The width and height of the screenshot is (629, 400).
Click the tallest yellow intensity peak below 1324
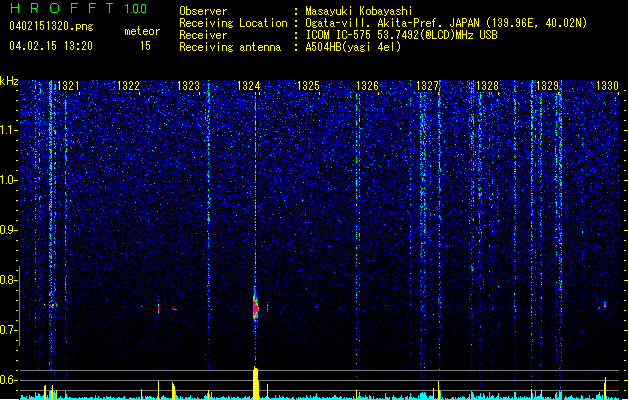256,383
